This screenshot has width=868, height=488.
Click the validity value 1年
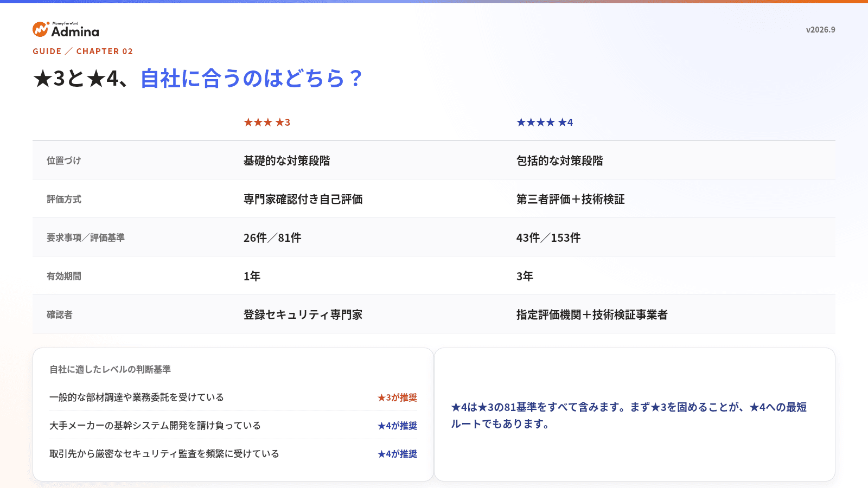point(252,276)
